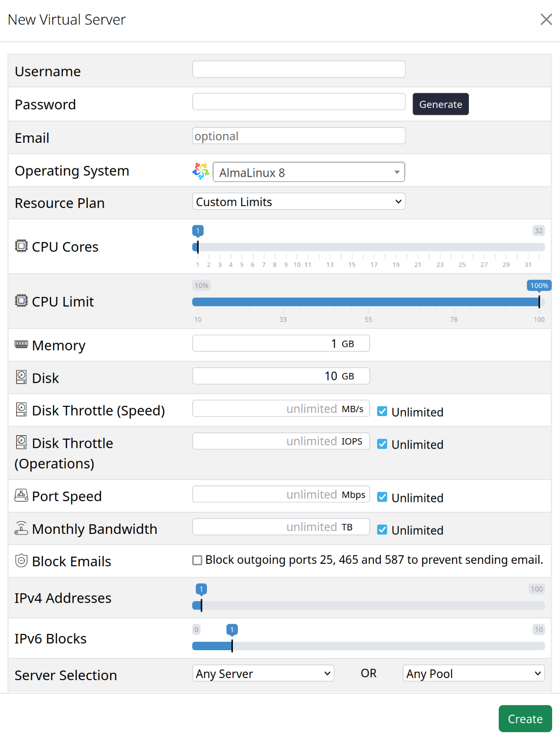This screenshot has height=740, width=560.
Task: Click the CPU Limit chip icon
Action: click(21, 301)
